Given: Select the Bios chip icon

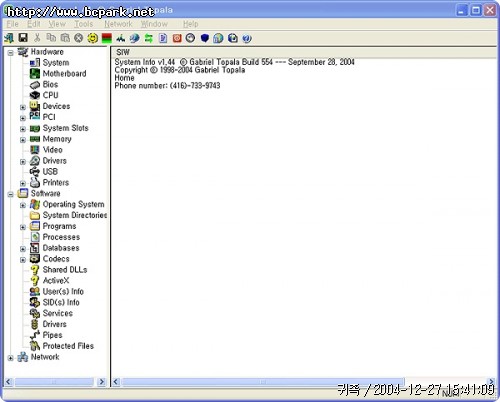Looking at the screenshot, I should pyautogui.click(x=35, y=84).
